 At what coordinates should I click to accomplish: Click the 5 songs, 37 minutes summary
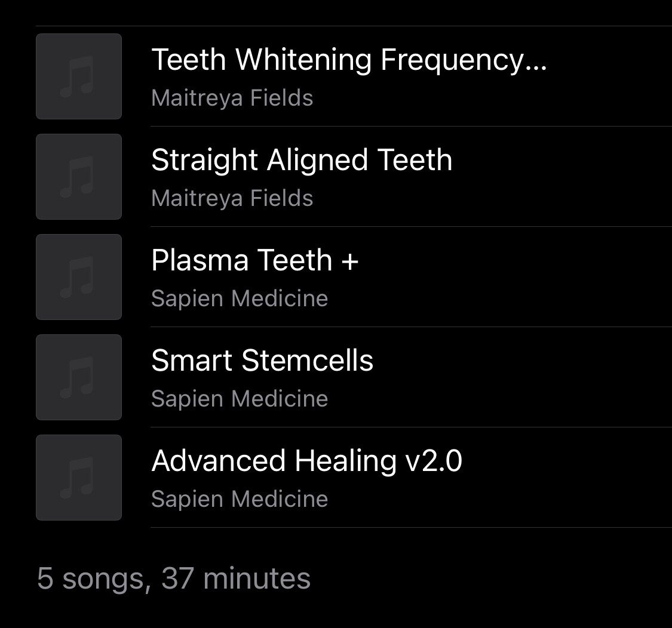click(x=174, y=578)
